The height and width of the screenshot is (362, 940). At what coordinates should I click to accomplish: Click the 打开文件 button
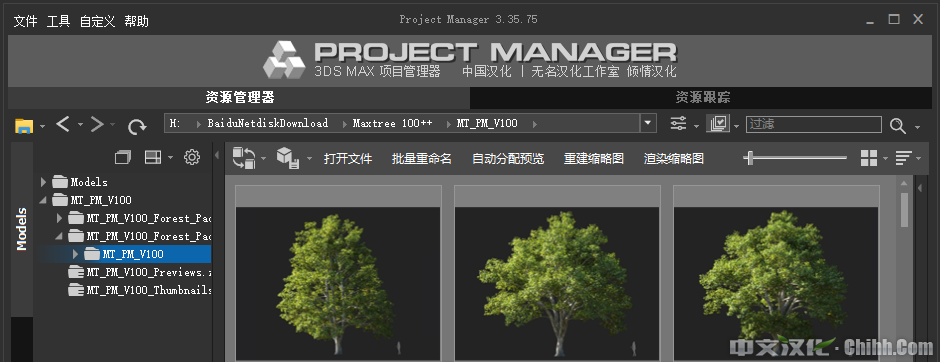tap(348, 159)
